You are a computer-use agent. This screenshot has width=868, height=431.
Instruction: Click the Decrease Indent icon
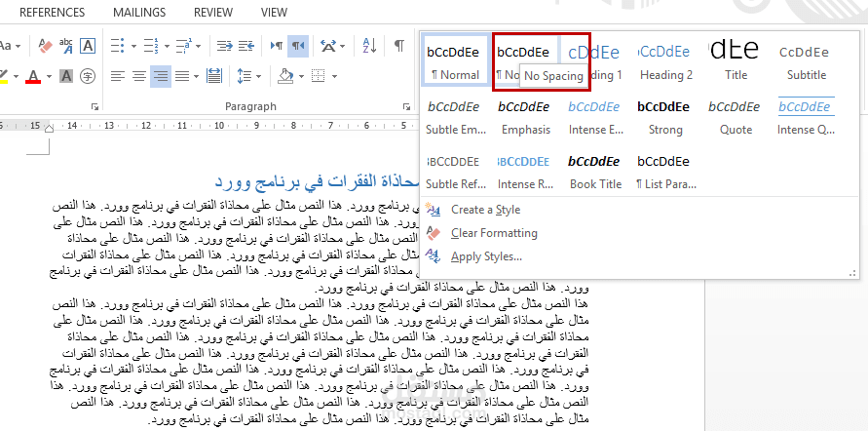coord(224,46)
